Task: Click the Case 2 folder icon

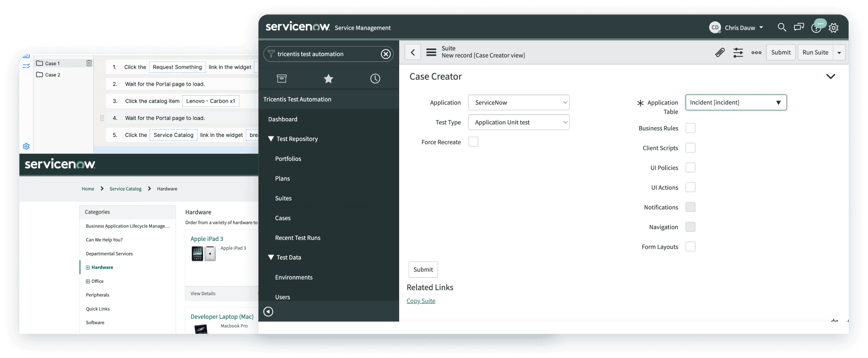Action: (40, 75)
